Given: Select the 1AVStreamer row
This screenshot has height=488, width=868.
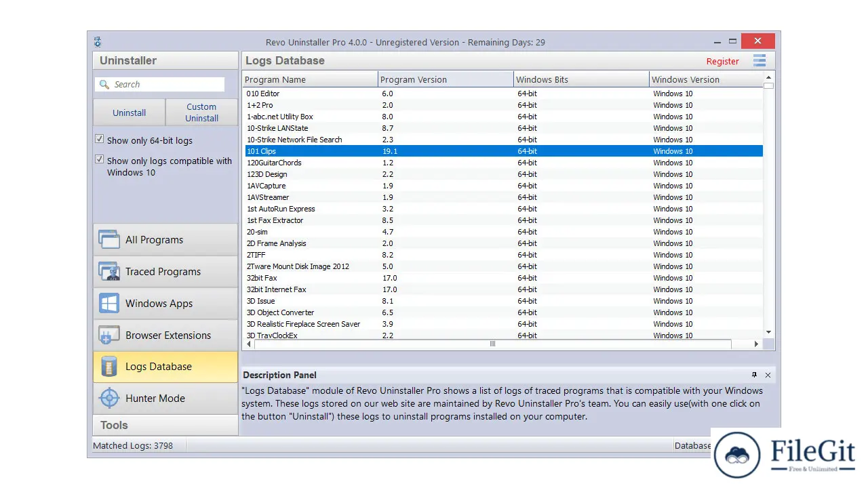Looking at the screenshot, I should (503, 197).
